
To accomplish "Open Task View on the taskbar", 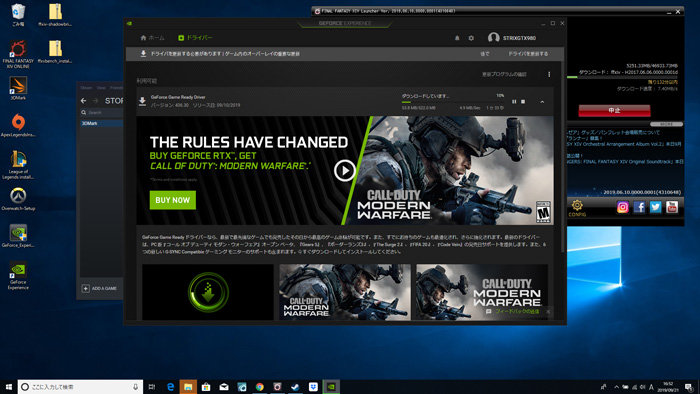I will click(152, 387).
